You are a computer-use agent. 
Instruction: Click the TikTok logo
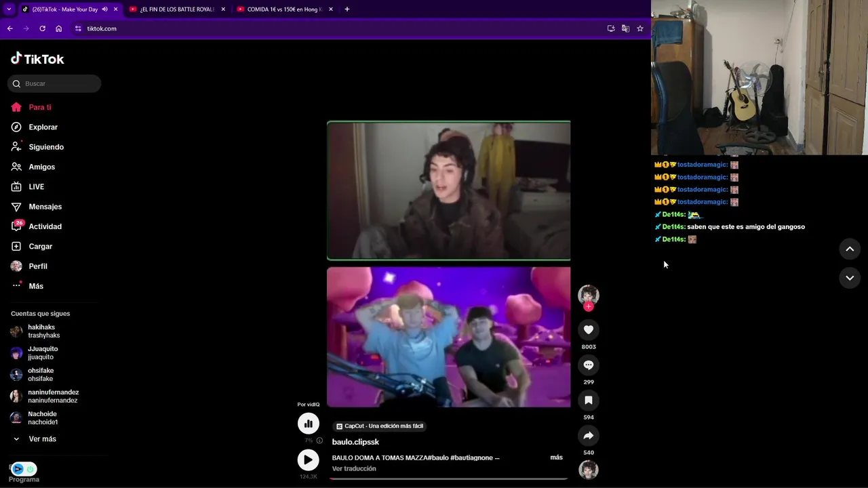[37, 59]
